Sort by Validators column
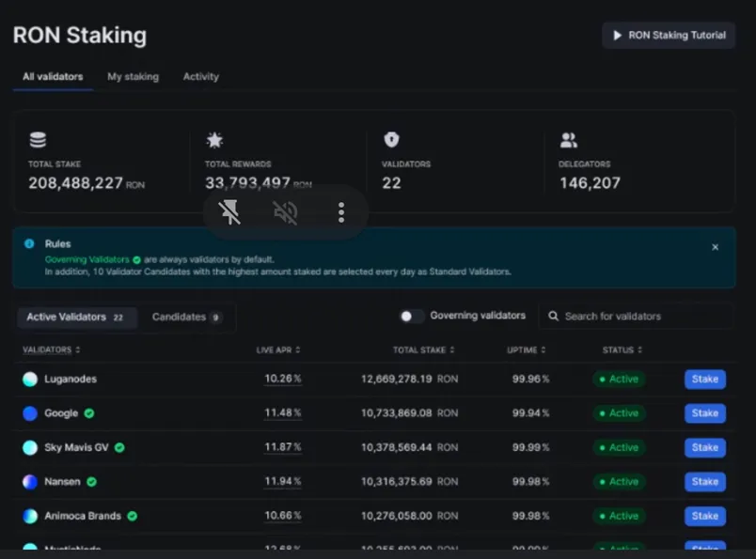Viewport: 756px width, 559px height. 51,349
